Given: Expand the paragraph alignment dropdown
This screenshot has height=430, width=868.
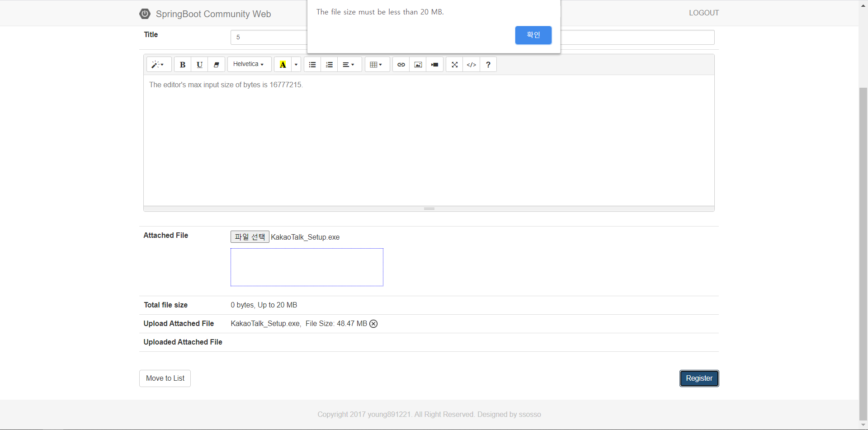Looking at the screenshot, I should [349, 65].
